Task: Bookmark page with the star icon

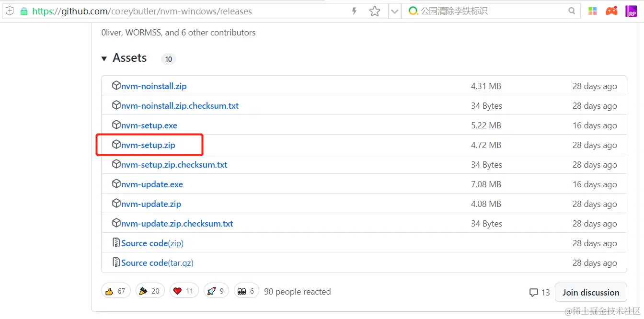Action: 375,11
